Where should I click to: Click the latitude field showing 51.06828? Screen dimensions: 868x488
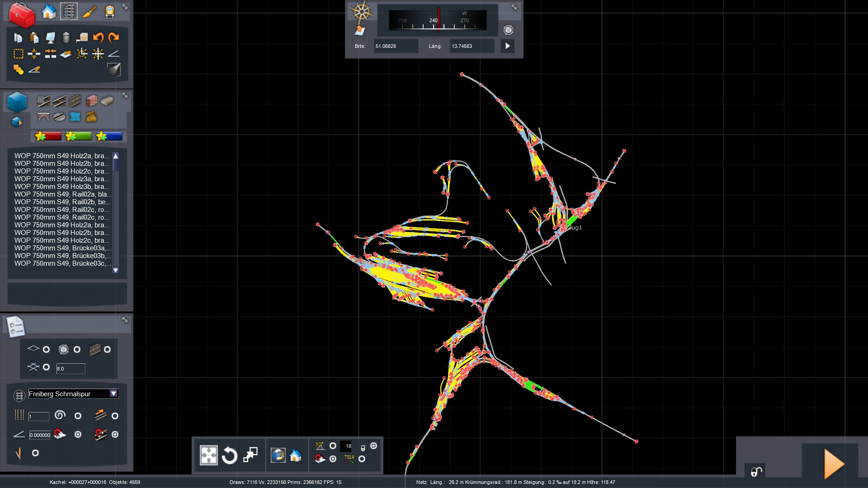click(395, 46)
